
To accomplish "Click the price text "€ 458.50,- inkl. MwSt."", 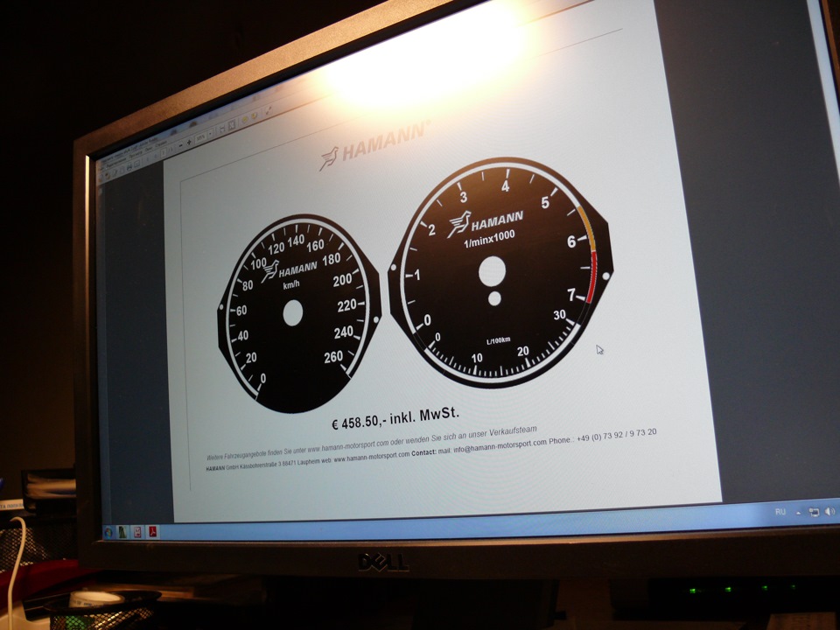I will (395, 418).
